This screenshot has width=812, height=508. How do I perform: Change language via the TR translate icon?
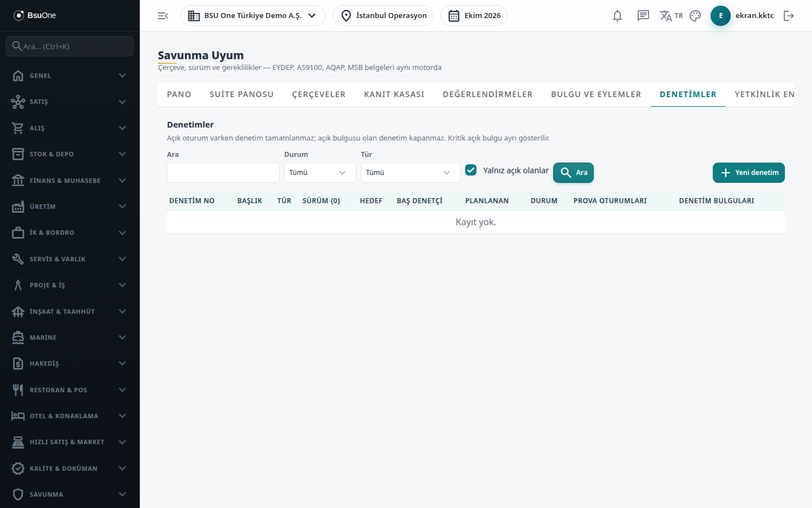coord(671,16)
